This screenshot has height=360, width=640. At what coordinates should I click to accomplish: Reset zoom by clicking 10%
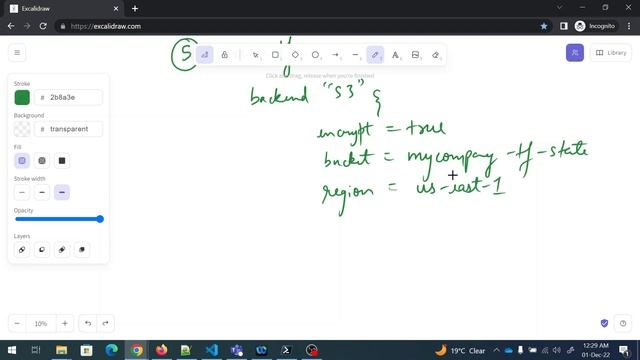point(41,323)
